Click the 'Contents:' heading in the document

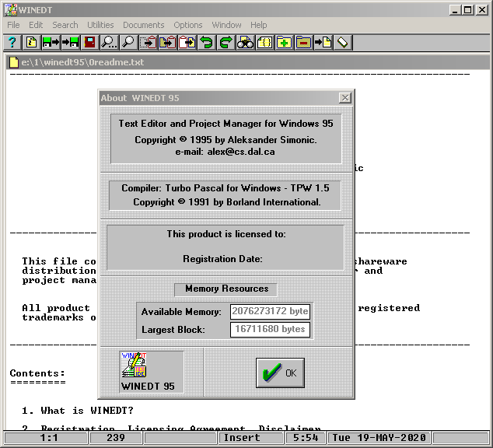pos(37,373)
